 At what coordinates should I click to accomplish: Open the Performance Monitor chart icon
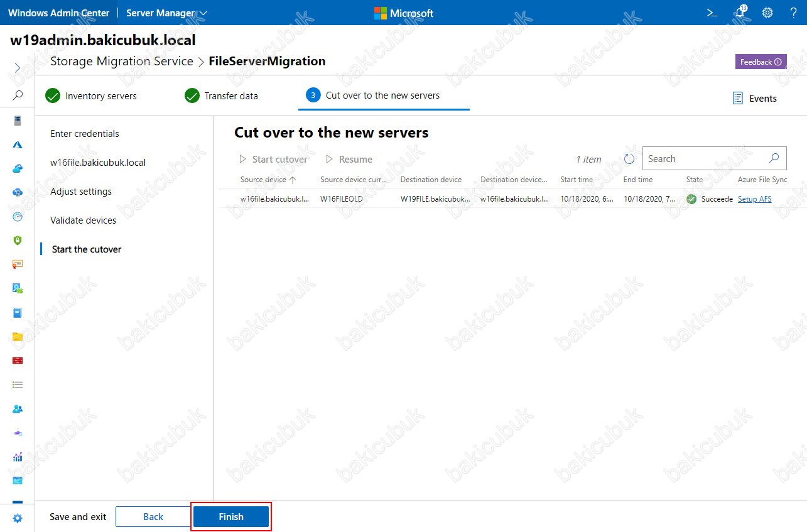18,457
